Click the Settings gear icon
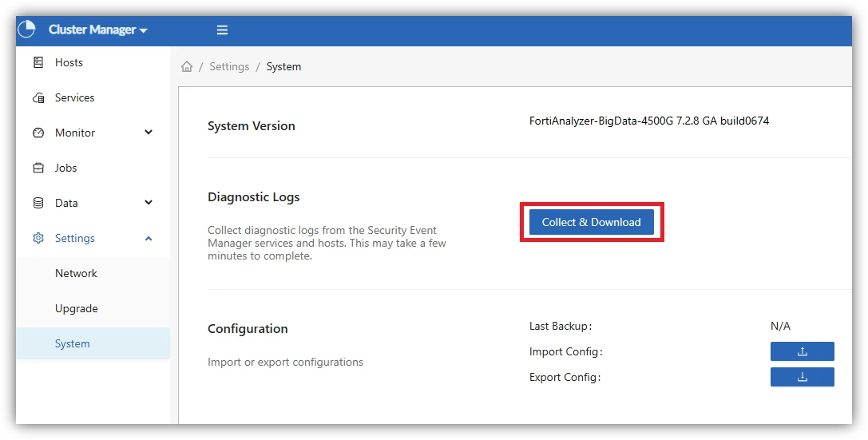This screenshot has width=868, height=440. click(38, 239)
